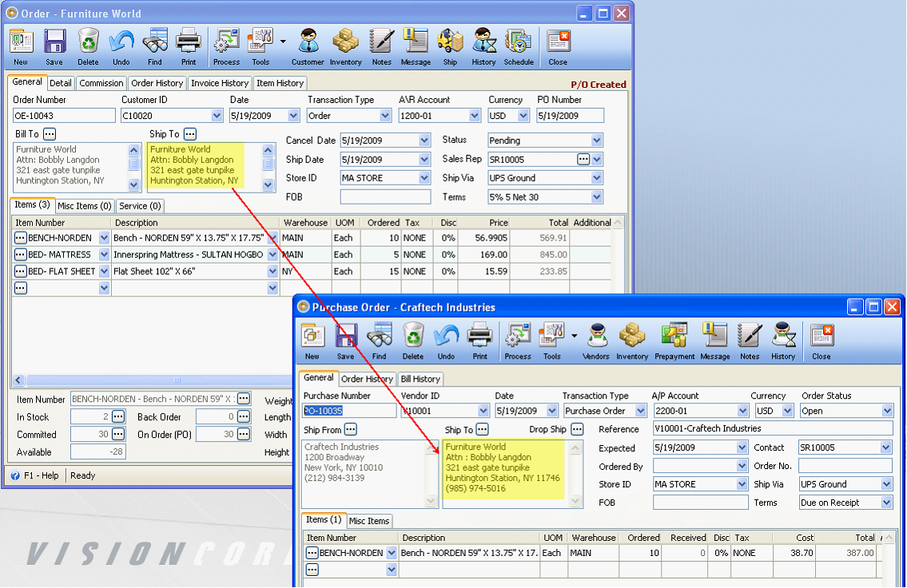Open Notes in Purchase Order toolbar

click(x=750, y=341)
